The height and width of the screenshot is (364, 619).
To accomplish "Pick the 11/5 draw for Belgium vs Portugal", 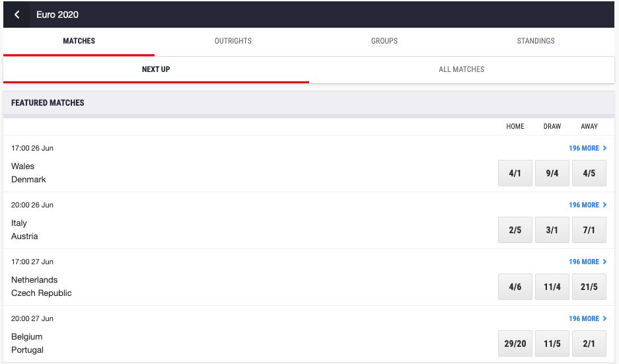I will tap(552, 344).
